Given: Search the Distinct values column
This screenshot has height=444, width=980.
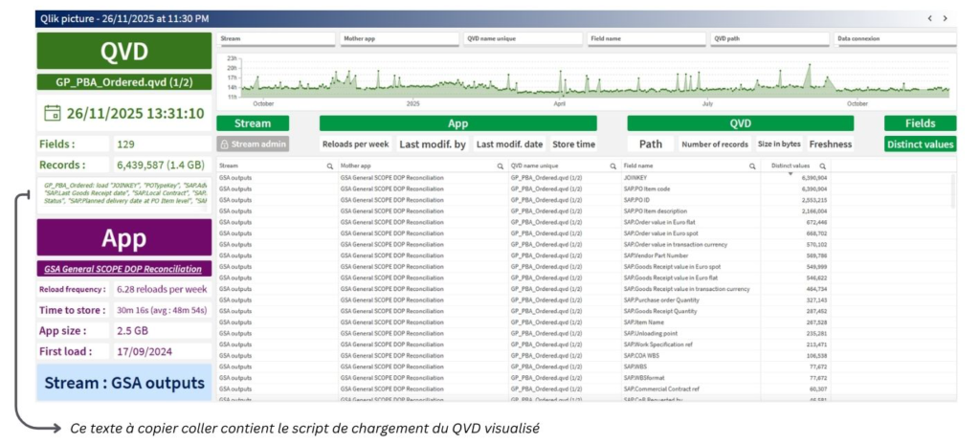Looking at the screenshot, I should pyautogui.click(x=822, y=166).
